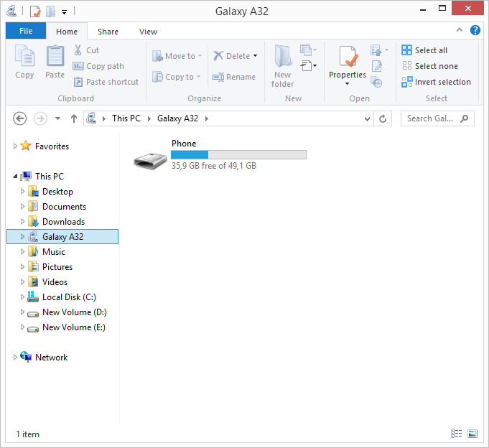Switch to details view icon in status bar
Viewport: 489px width, 448px height.
click(457, 434)
